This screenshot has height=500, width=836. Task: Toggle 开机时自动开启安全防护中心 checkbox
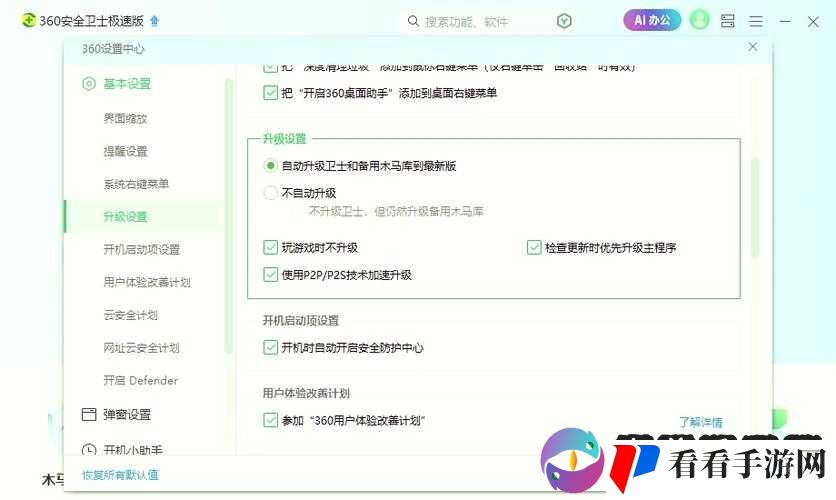(270, 348)
